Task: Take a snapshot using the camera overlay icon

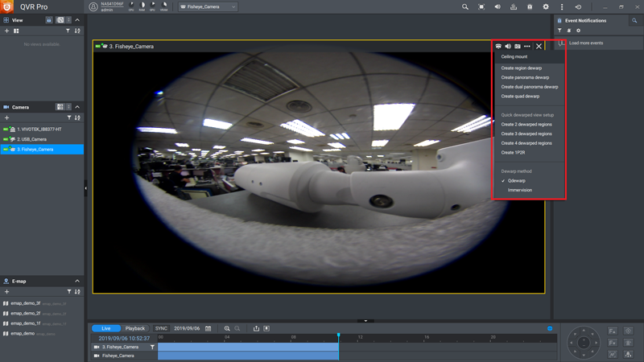Action: point(518,47)
